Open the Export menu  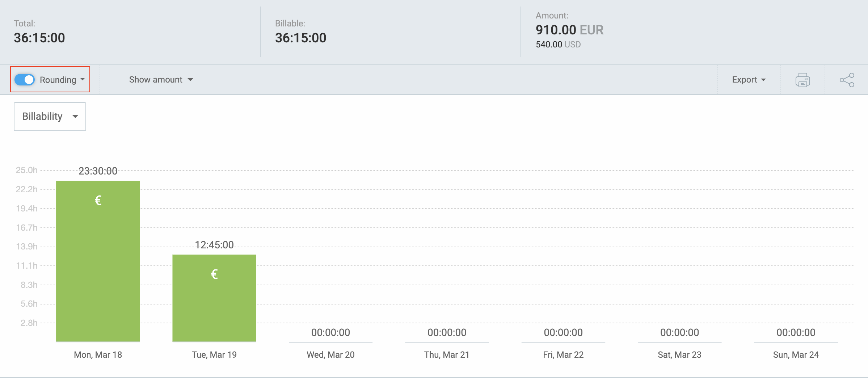pos(749,80)
